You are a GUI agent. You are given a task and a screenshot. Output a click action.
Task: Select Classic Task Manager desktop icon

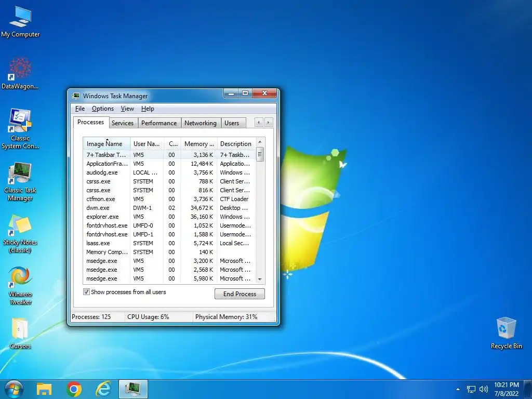[x=20, y=181]
